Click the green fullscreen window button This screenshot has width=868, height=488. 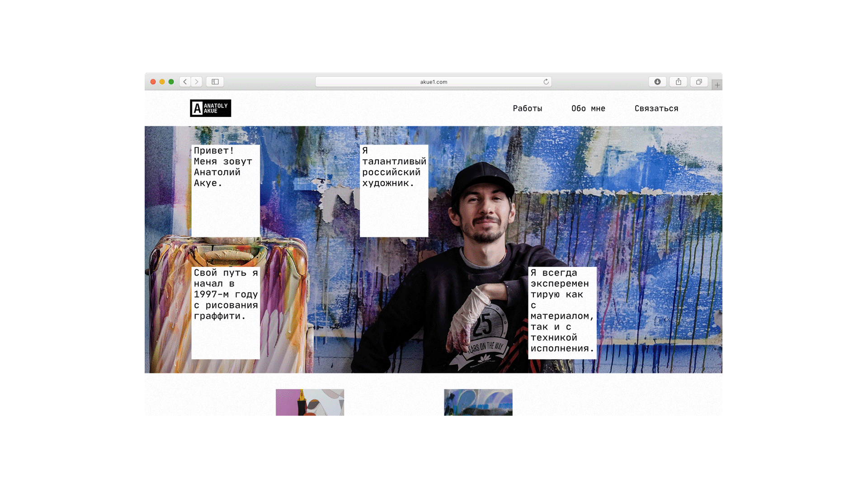click(171, 82)
